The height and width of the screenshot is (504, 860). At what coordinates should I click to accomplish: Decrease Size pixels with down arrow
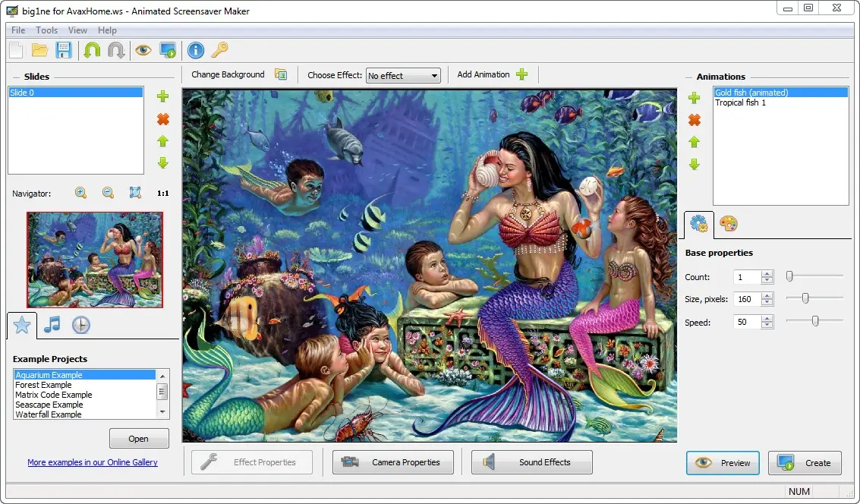(x=767, y=302)
